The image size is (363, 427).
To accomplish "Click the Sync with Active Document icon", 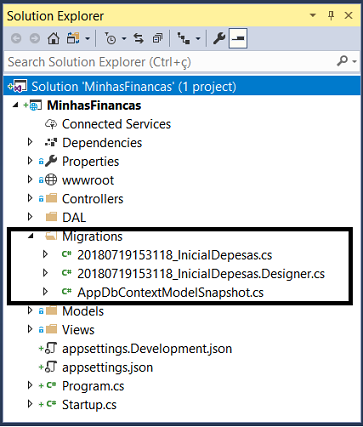I will coord(139,39).
